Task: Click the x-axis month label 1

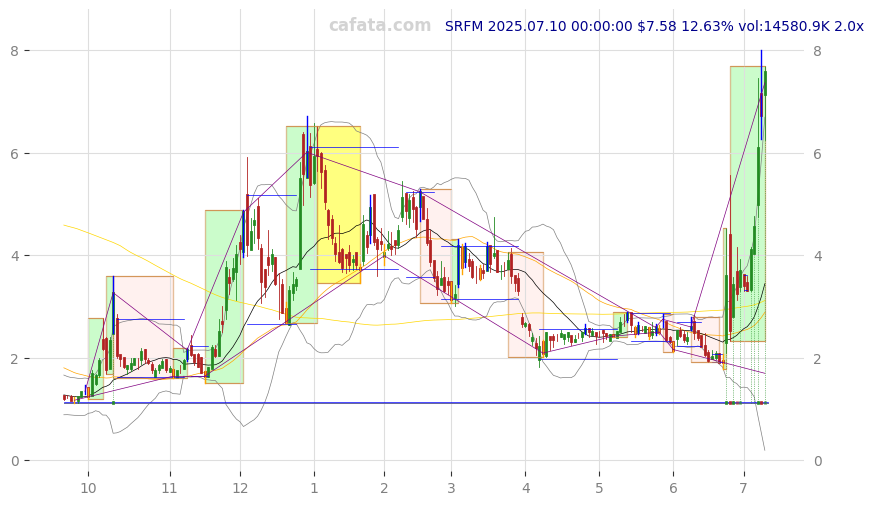Action: [314, 489]
